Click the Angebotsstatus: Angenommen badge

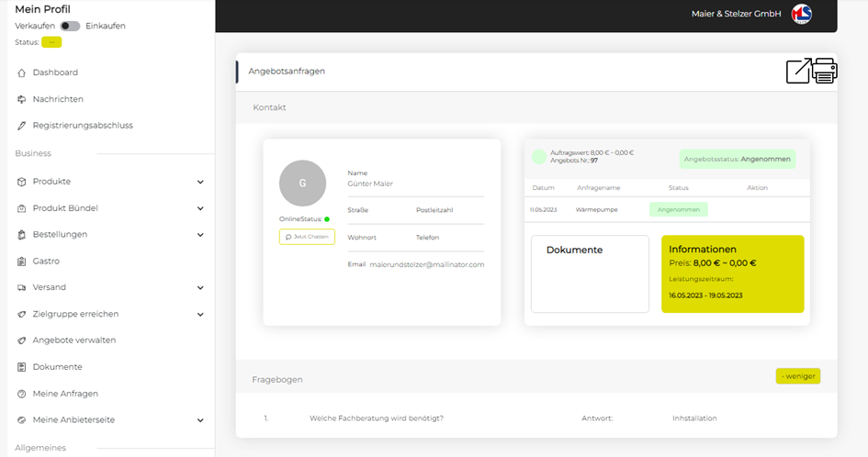pyautogui.click(x=738, y=159)
